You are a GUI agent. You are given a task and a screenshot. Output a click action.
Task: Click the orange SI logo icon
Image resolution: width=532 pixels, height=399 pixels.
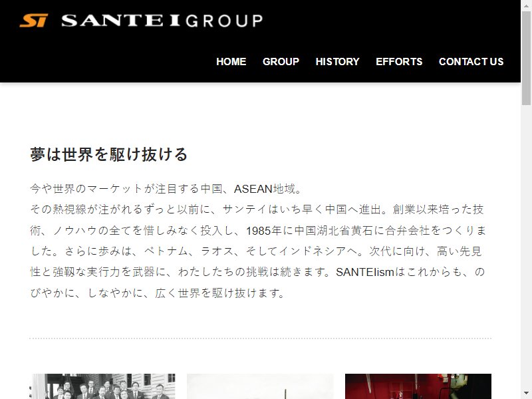coord(34,21)
